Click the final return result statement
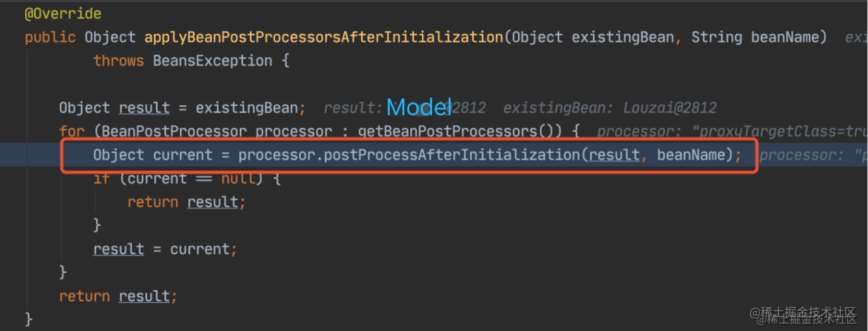The image size is (868, 331). (x=119, y=297)
